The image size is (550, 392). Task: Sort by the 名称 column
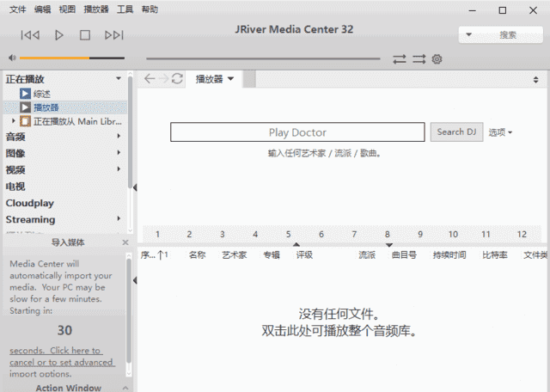(197, 254)
